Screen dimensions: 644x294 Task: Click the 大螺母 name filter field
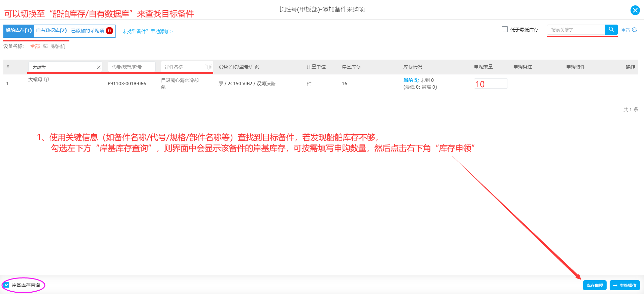pos(65,67)
